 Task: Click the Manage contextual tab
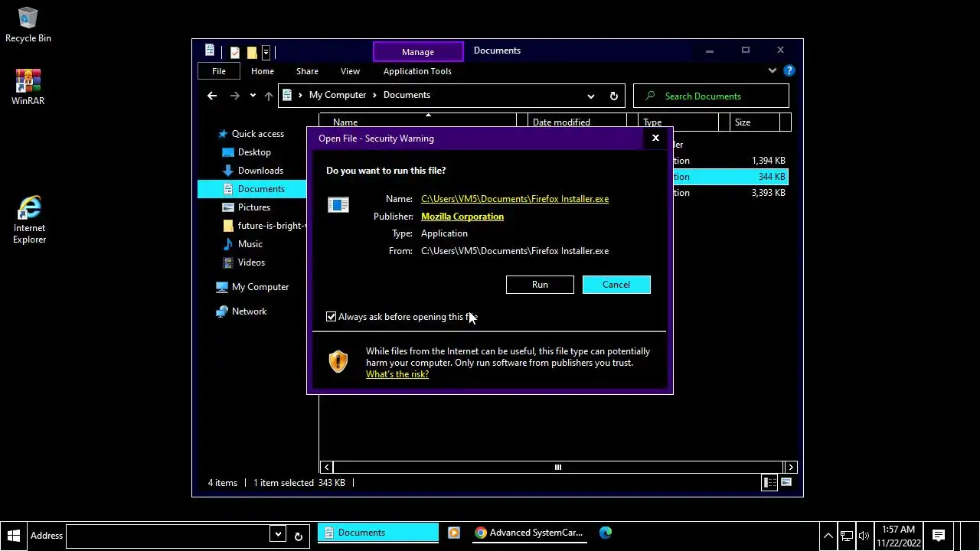pos(418,51)
